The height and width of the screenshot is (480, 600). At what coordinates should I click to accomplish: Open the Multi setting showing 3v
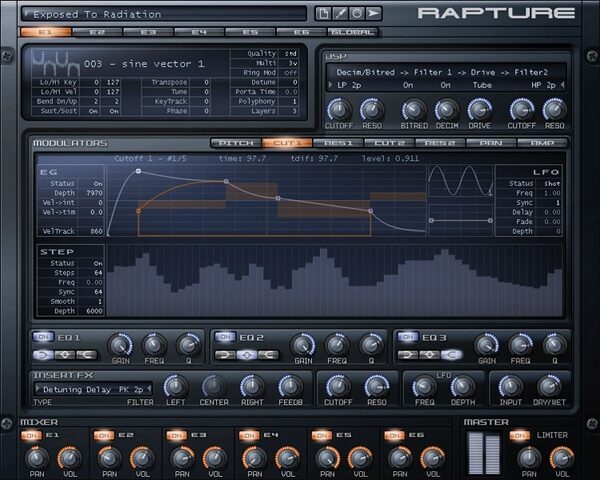click(x=290, y=63)
